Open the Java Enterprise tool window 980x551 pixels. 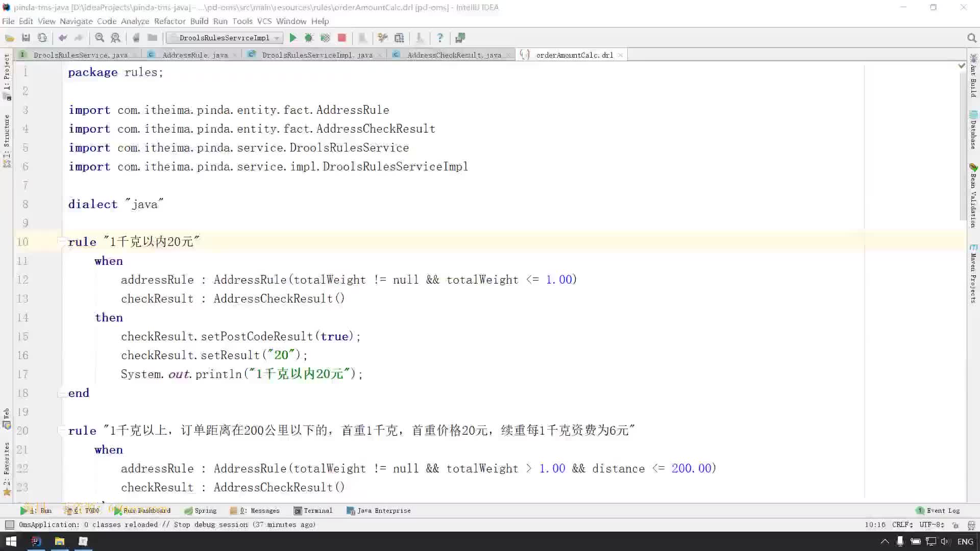(x=379, y=510)
